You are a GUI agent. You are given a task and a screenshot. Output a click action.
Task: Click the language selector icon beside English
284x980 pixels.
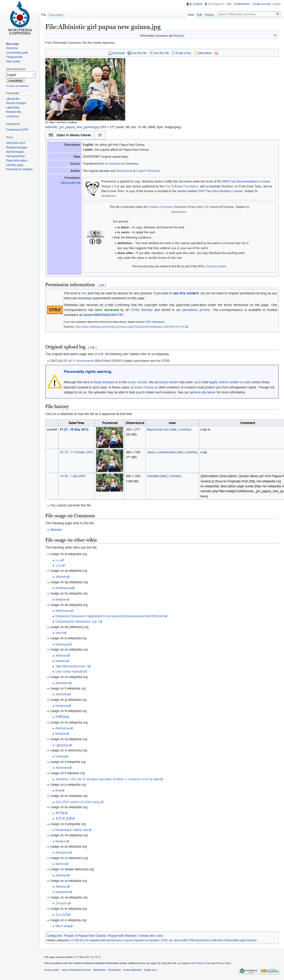[x=189, y=4]
